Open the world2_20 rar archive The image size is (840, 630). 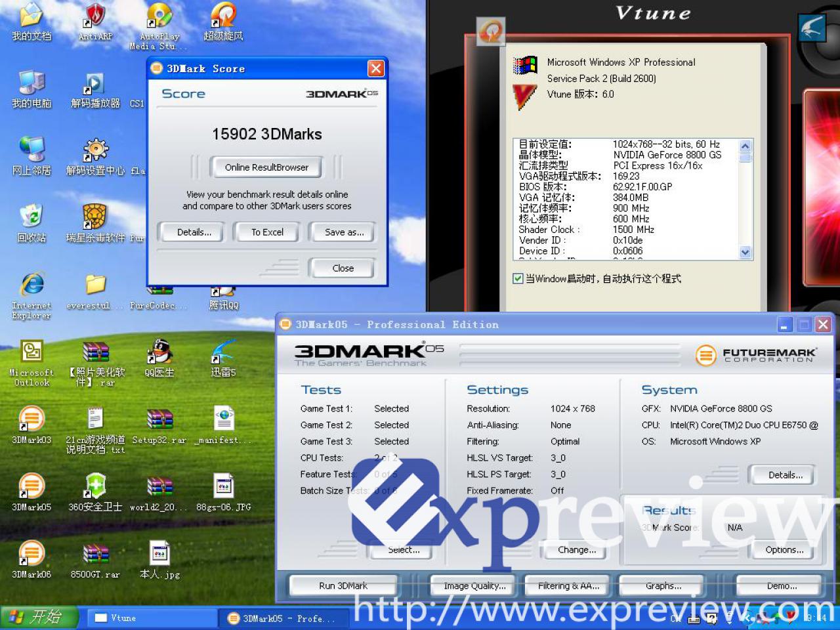click(159, 492)
